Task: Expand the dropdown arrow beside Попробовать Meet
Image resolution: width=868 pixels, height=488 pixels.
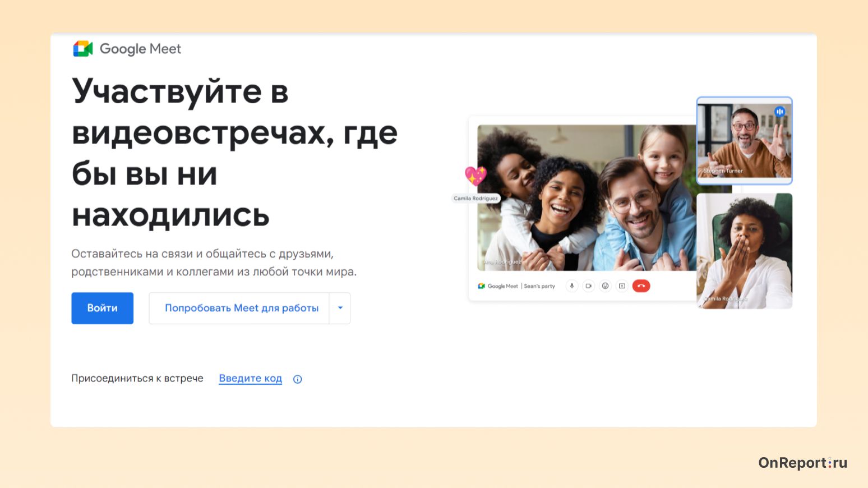Action: pyautogui.click(x=340, y=308)
